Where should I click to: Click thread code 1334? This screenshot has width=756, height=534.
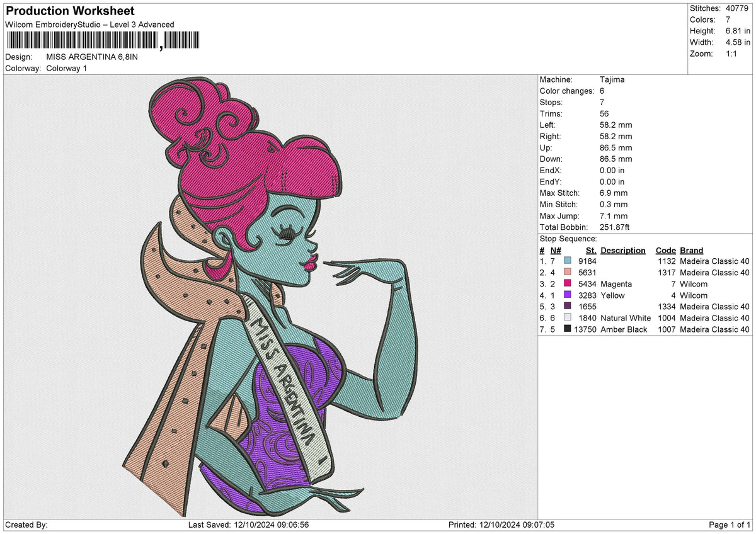click(x=667, y=307)
